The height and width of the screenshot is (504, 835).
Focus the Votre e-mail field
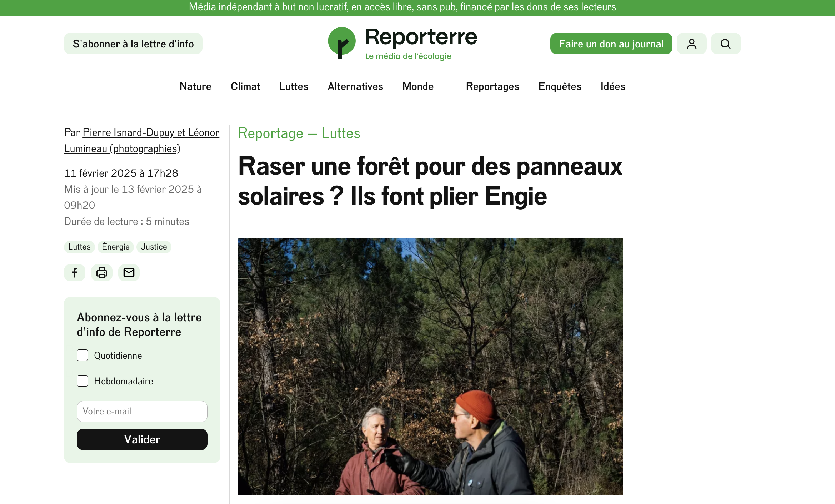pyautogui.click(x=142, y=411)
